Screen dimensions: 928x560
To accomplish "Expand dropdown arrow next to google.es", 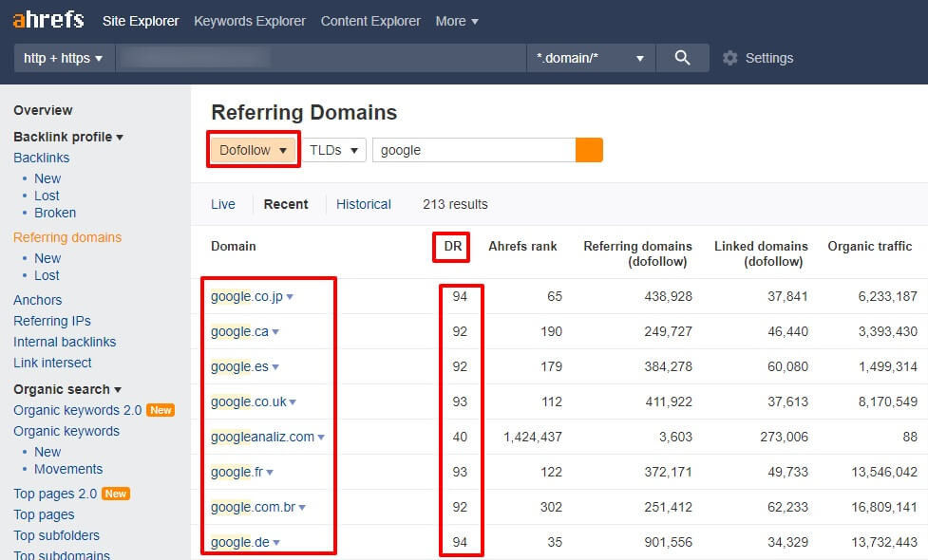I will [x=275, y=367].
